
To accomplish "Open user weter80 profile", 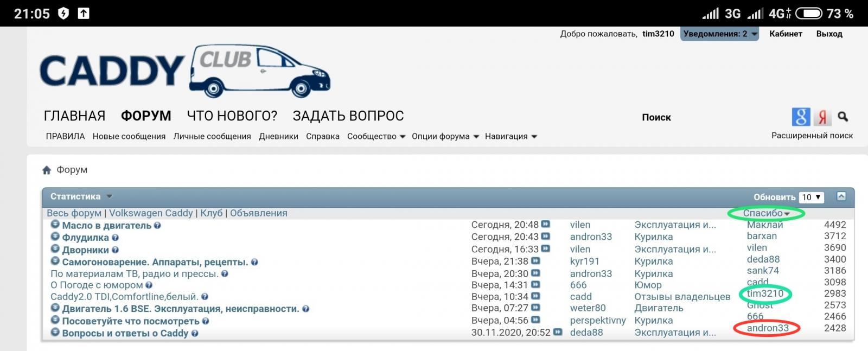I will (x=588, y=308).
